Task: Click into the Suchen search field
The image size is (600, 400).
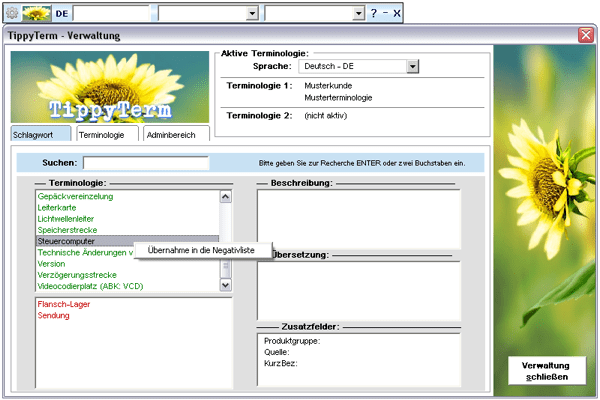Action: [x=146, y=163]
